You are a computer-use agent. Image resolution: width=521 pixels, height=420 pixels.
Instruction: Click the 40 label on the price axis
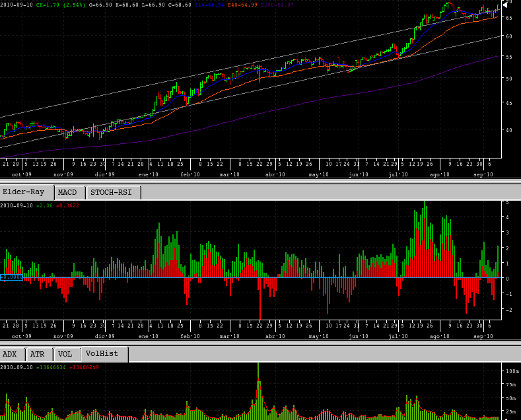click(508, 130)
